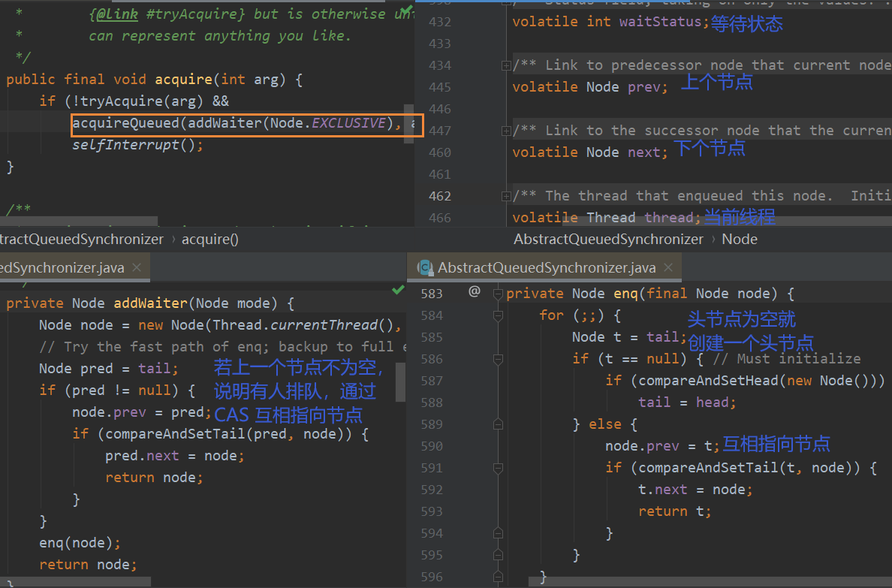Click the green inspection checkmark in acquire pane
The height and width of the screenshot is (588, 892).
pos(406,11)
